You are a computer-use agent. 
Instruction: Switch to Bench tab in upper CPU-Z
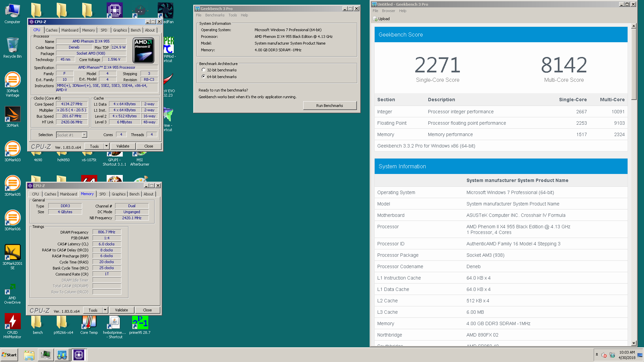tap(136, 30)
